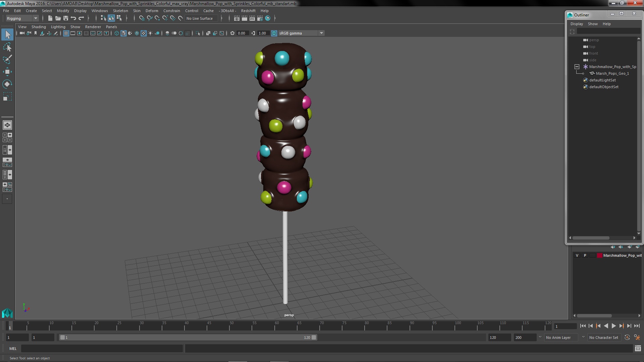Viewport: 644px width, 362px height.
Task: Open the Redshift menu
Action: [248, 11]
